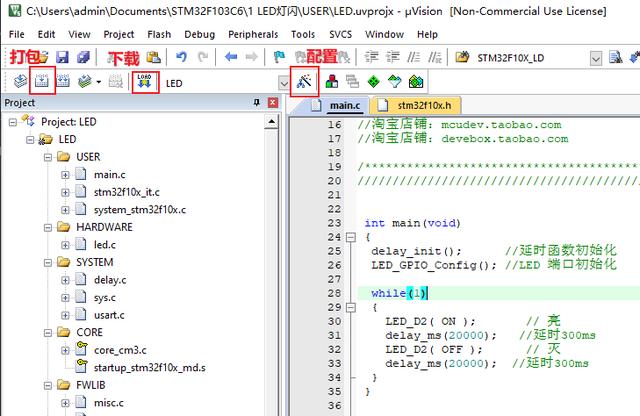Insert a bookmark using the flag icon

pyautogui.click(x=279, y=57)
